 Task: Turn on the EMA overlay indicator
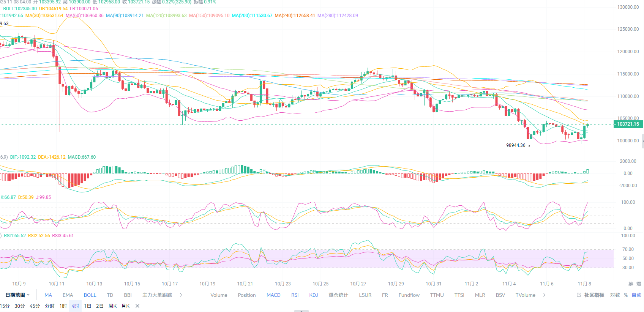68,295
